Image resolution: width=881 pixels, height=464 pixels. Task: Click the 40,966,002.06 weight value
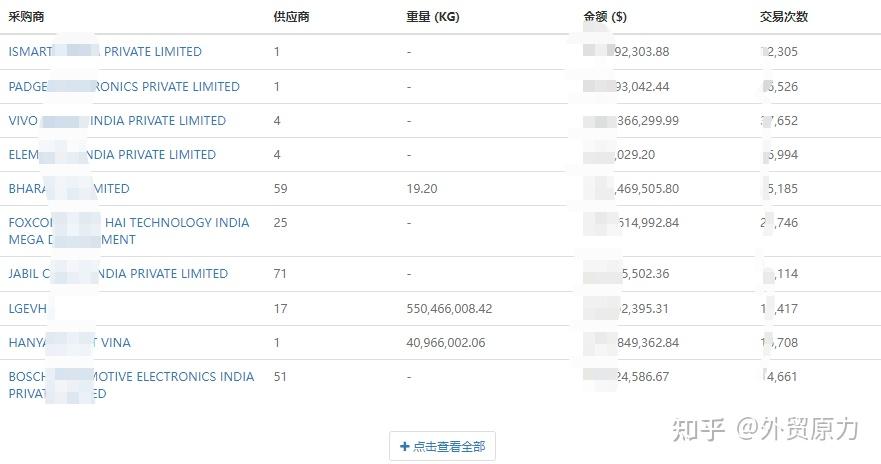click(x=446, y=343)
